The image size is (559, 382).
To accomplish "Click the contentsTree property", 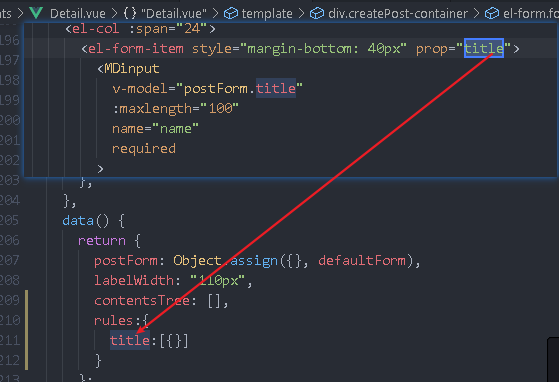I will [142, 301].
